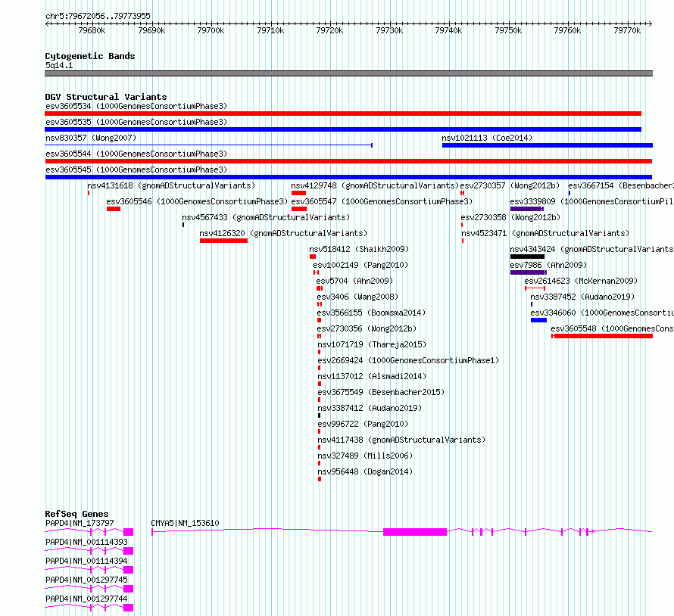674x616 pixels.
Task: Click the 79750k ruler tick label
Action: [508, 30]
